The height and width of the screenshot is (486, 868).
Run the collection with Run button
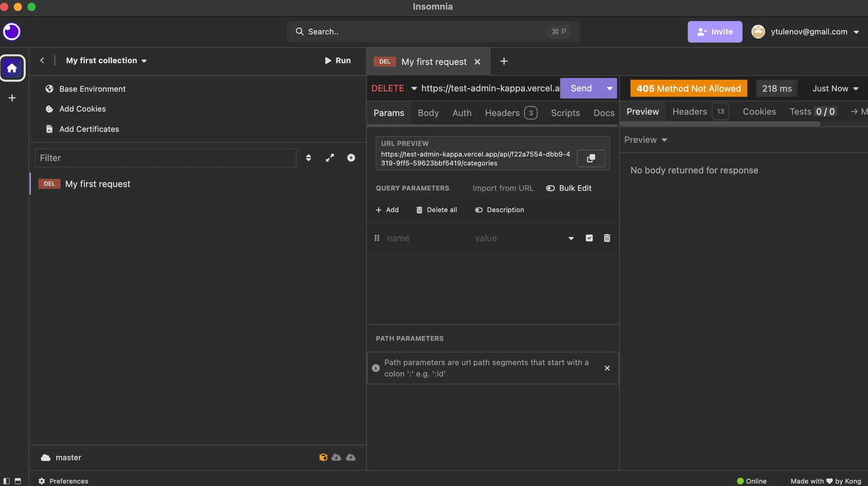pos(338,61)
